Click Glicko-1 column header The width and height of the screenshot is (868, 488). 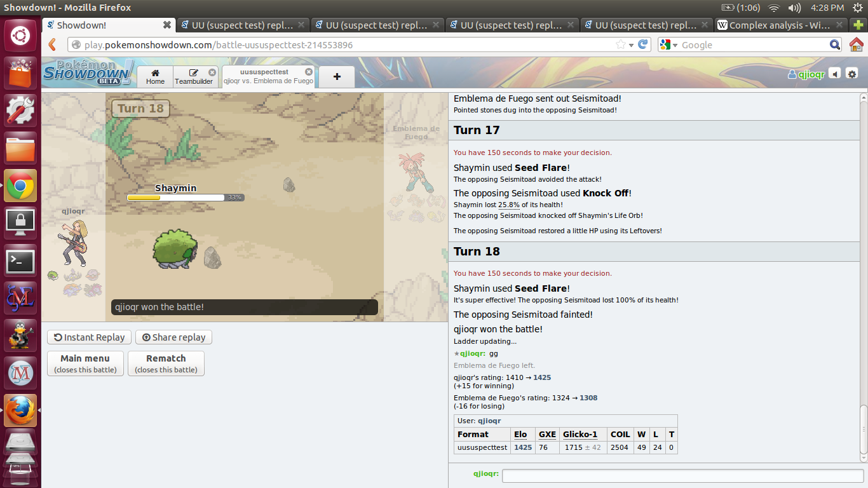580,434
